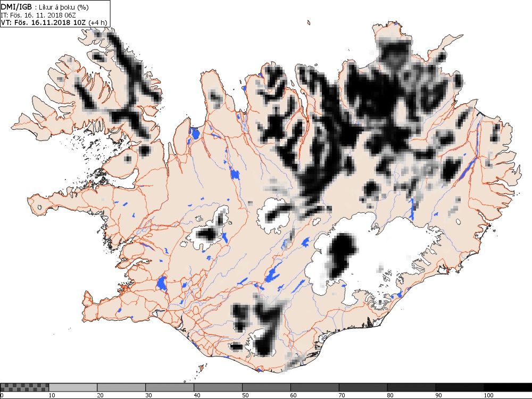The image size is (532, 399).
Task: Pick the checkered legend swatch above label 0
Action: (x=24, y=387)
